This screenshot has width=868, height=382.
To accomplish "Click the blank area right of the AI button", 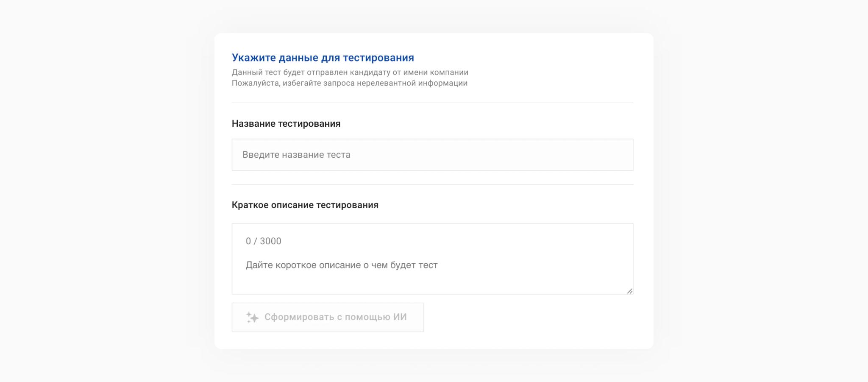I will (x=530, y=317).
